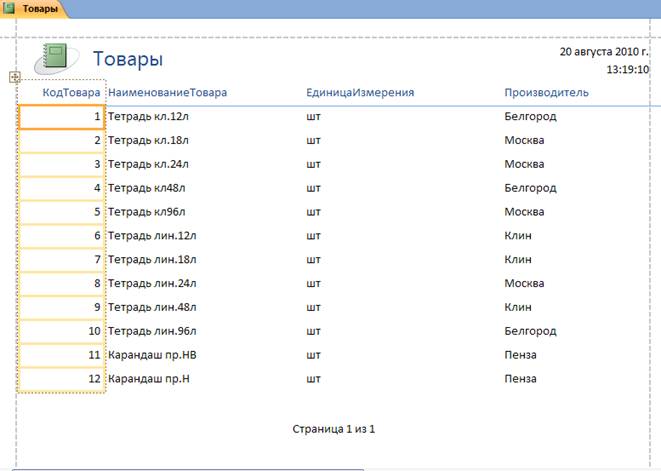The height and width of the screenshot is (471, 661).
Task: Select the НаименованиеТовара column header
Action: 167,92
